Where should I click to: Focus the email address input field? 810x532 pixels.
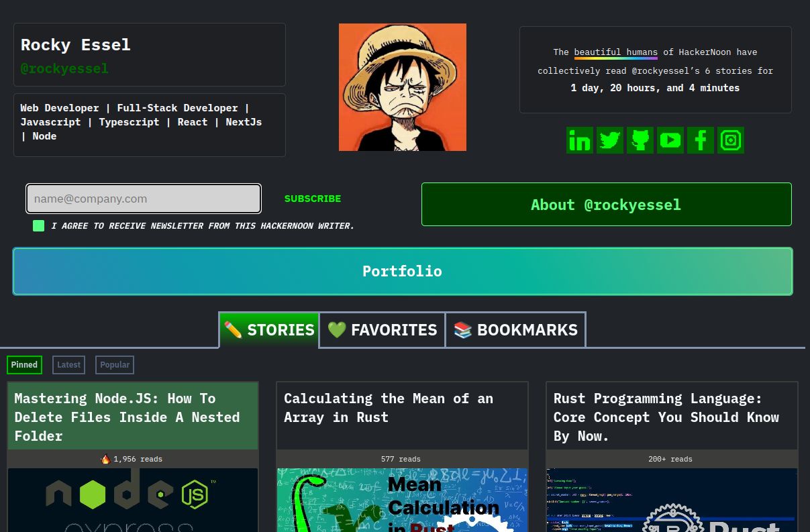click(x=144, y=199)
